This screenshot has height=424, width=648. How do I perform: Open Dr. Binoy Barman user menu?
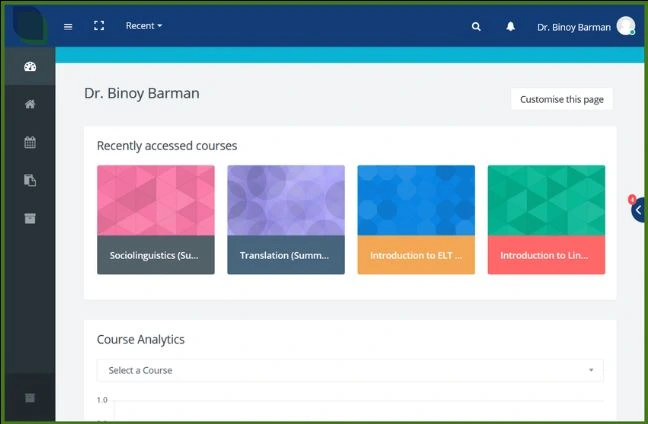pos(573,27)
